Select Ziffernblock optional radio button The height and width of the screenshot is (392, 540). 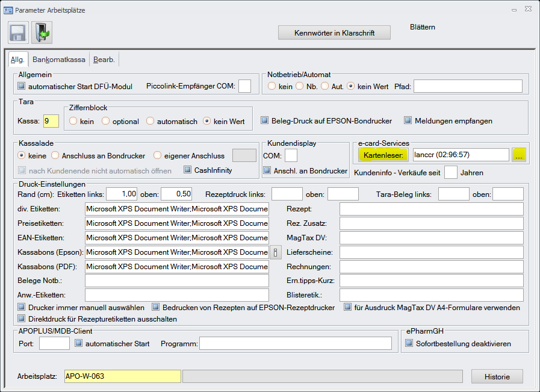[x=106, y=121]
